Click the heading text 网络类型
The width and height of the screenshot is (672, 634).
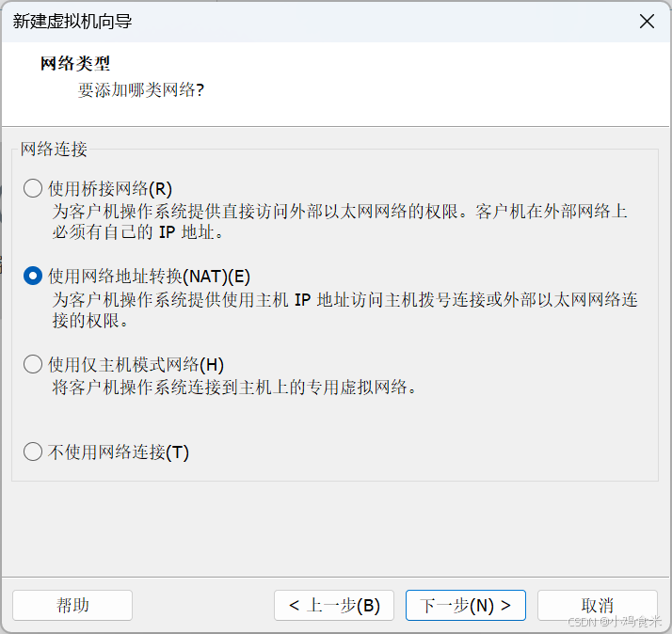[x=75, y=63]
